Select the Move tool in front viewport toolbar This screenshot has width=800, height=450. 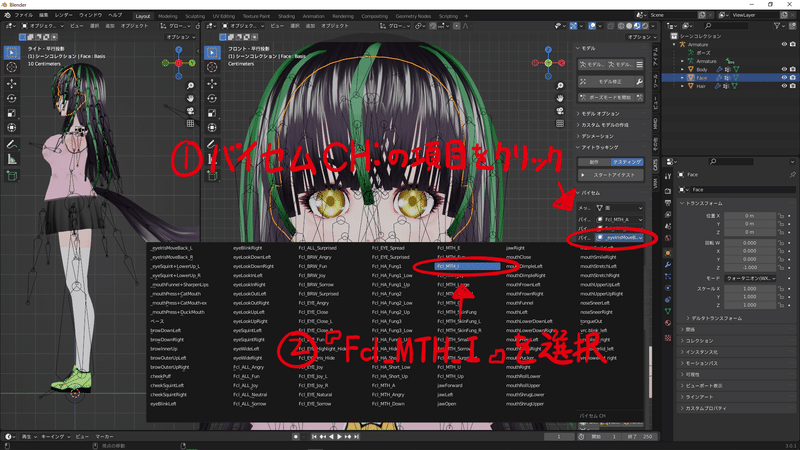(212, 83)
